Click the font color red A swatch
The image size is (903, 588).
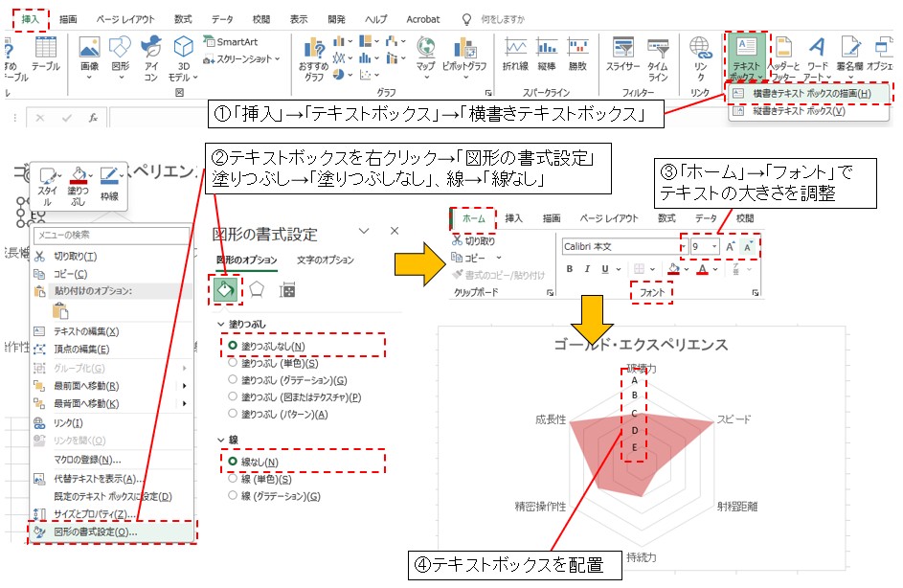(704, 269)
